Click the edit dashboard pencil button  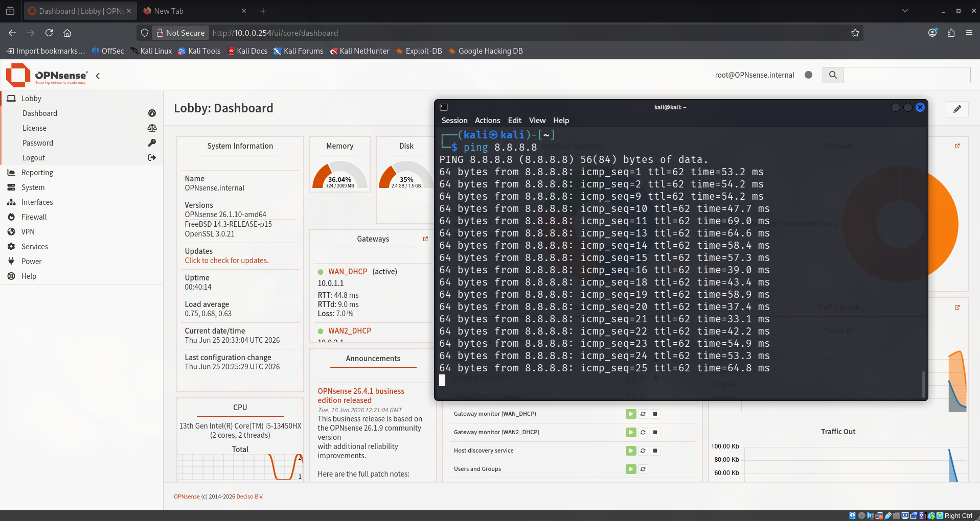click(957, 108)
